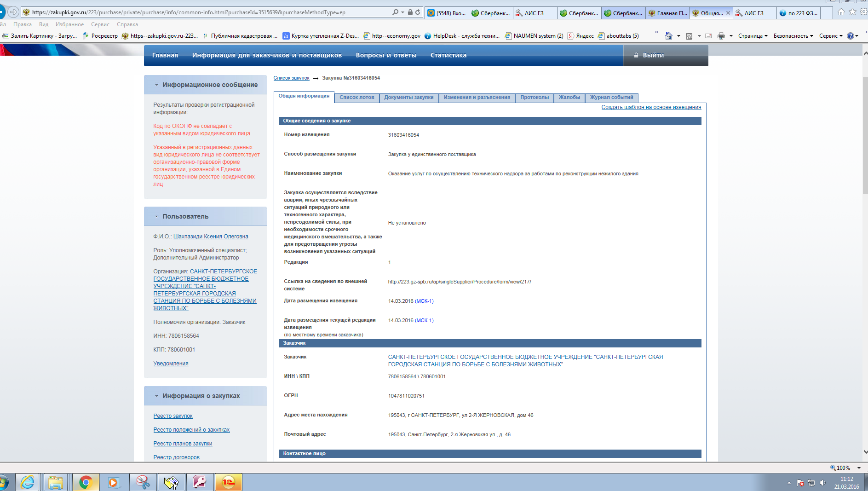Switch to the 'по 223 ФЗ...' browser tab
Viewport: 868px width, 491px height.
(x=799, y=13)
